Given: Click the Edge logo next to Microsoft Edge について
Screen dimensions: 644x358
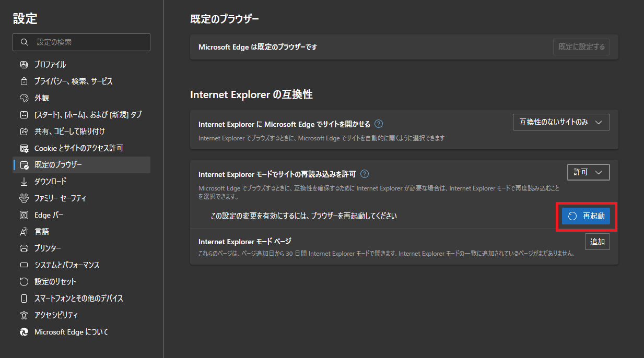Looking at the screenshot, I should 24,332.
